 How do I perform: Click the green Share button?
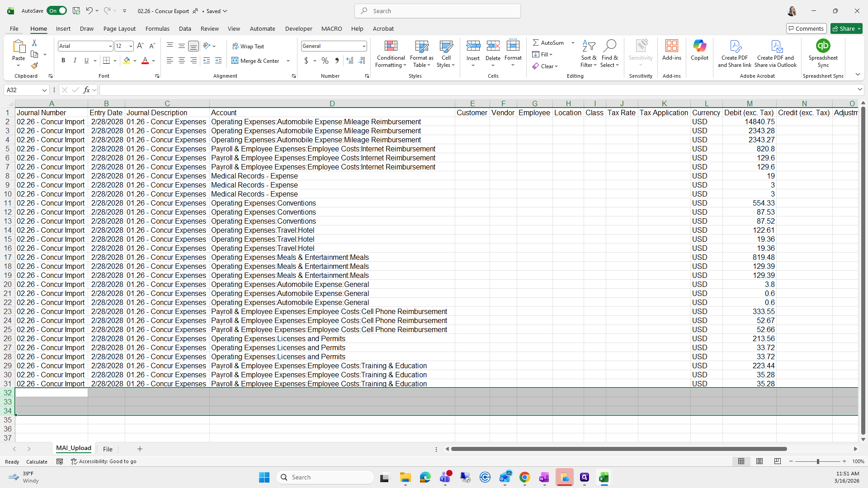coord(846,28)
